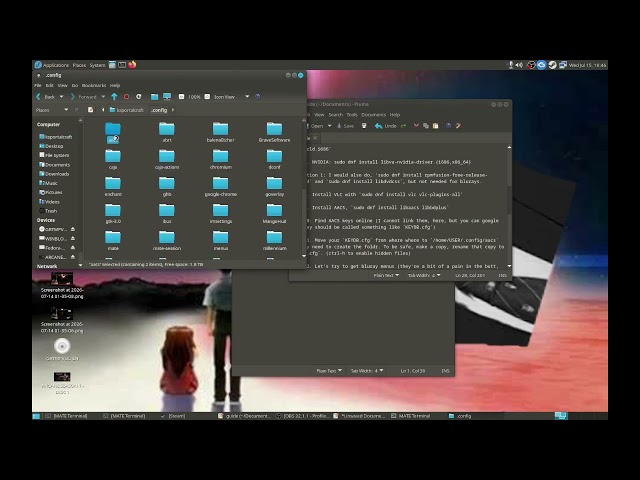The width and height of the screenshot is (640, 480).
Task: Click the kspartalcraft path bar button
Action: pos(127,110)
